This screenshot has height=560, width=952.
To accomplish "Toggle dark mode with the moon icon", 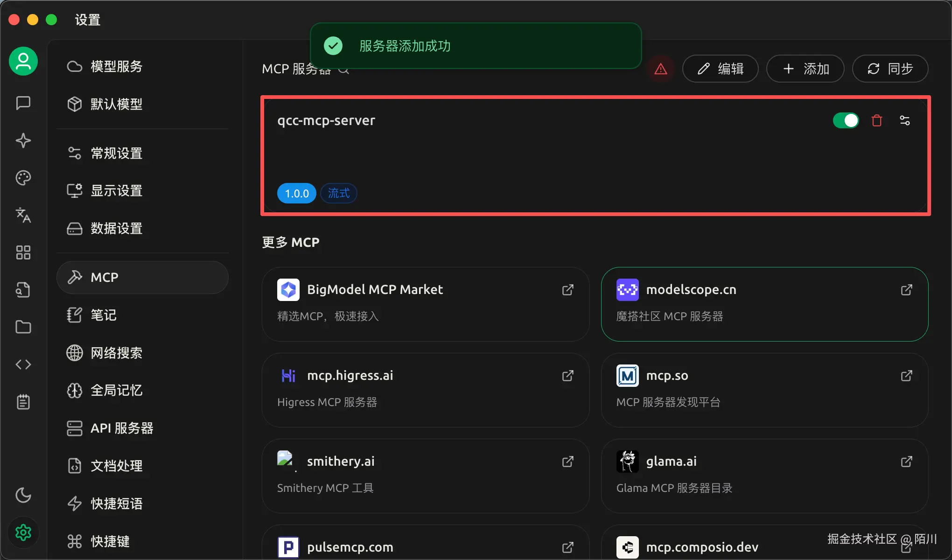I will [23, 496].
